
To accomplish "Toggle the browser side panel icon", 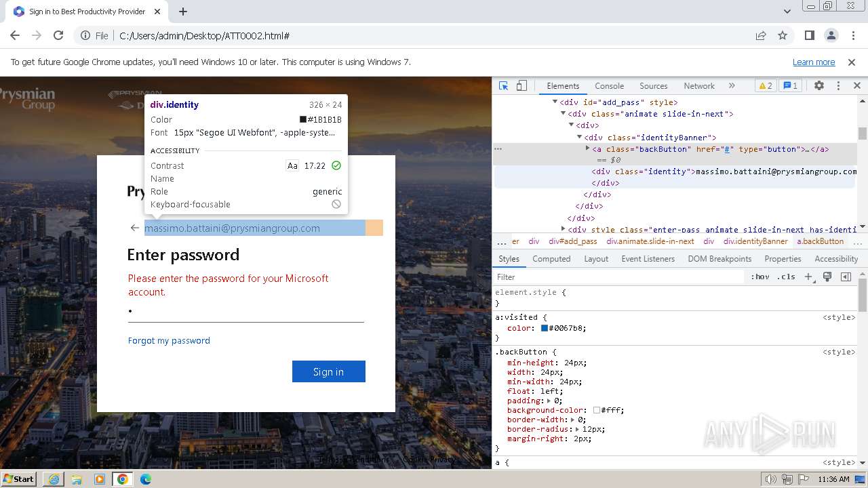I will [810, 36].
